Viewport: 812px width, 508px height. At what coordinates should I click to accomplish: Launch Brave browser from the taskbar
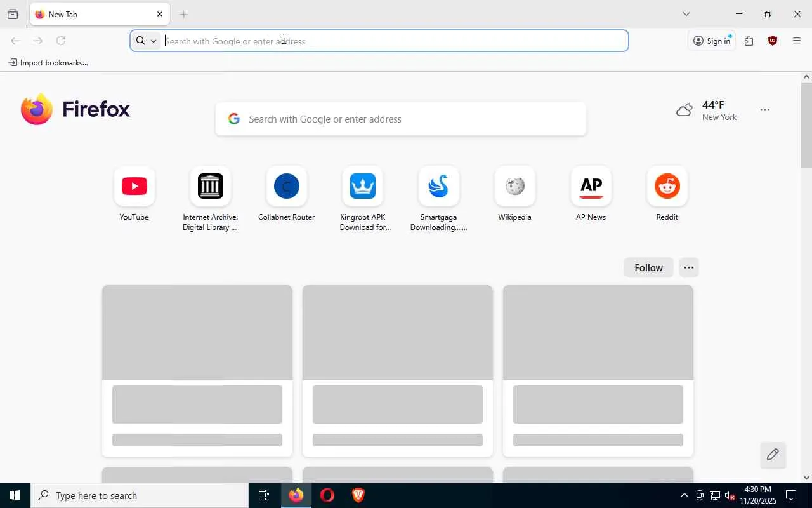pos(358,495)
